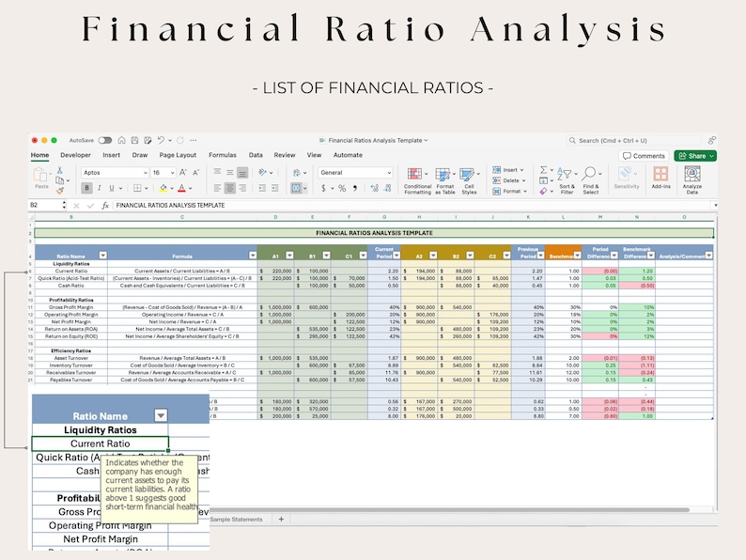Open the Formula column filter arrow
The image size is (746, 560).
(x=253, y=256)
